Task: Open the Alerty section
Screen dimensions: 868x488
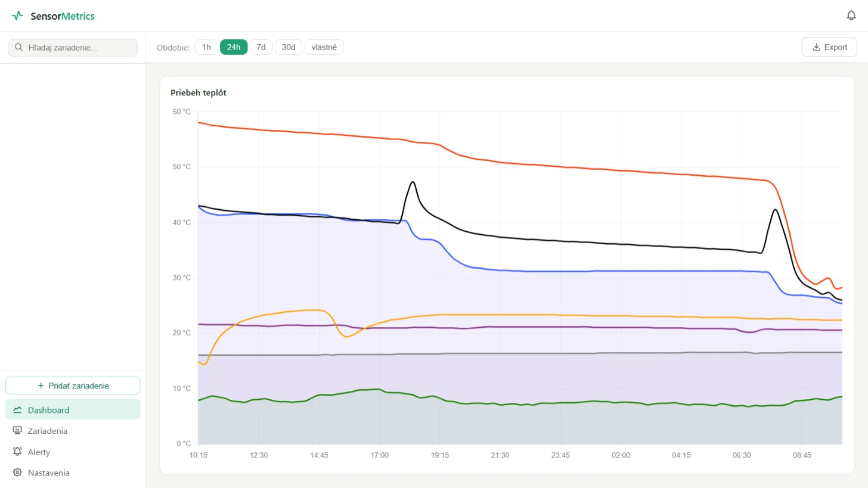Action: coord(73,452)
